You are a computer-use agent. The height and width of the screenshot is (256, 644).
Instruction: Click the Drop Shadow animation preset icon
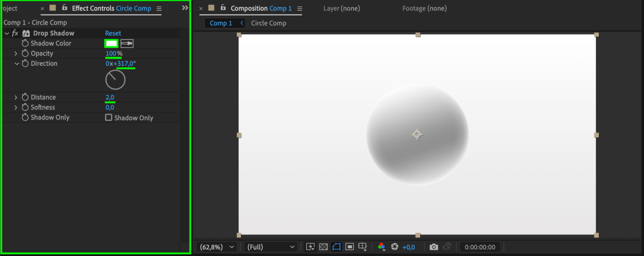click(x=26, y=33)
